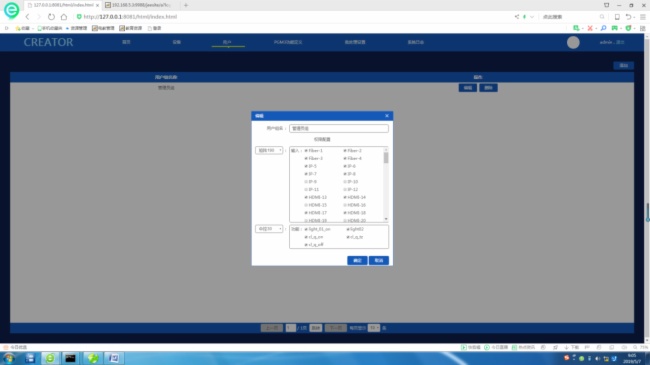Toggle the light_01_on function checkbox

306,229
